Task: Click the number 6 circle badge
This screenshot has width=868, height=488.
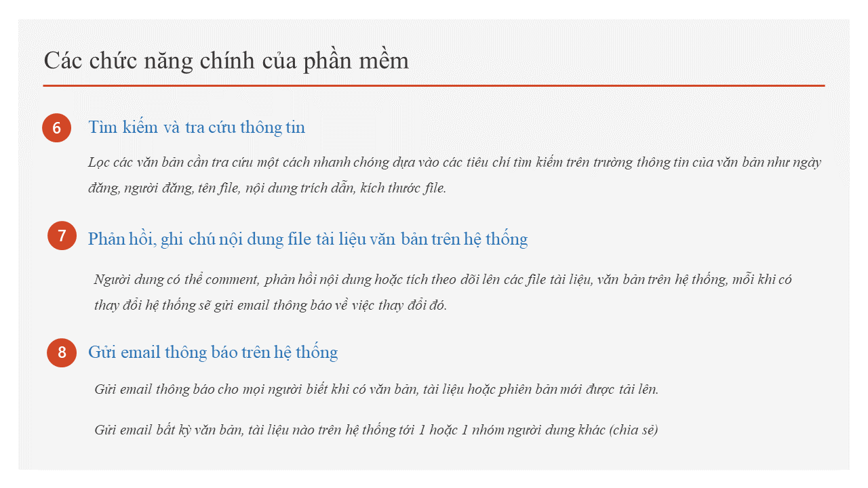Action: coord(56,128)
